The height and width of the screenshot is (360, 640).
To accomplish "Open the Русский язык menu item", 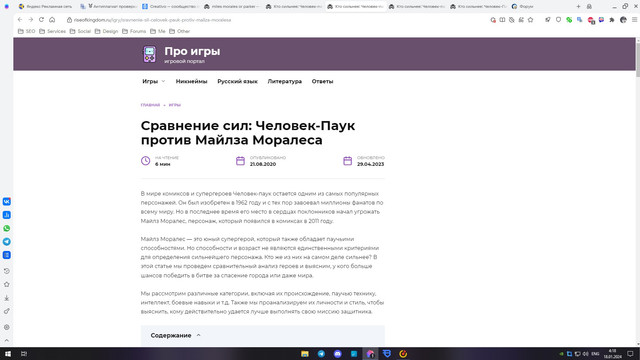I will tap(237, 81).
